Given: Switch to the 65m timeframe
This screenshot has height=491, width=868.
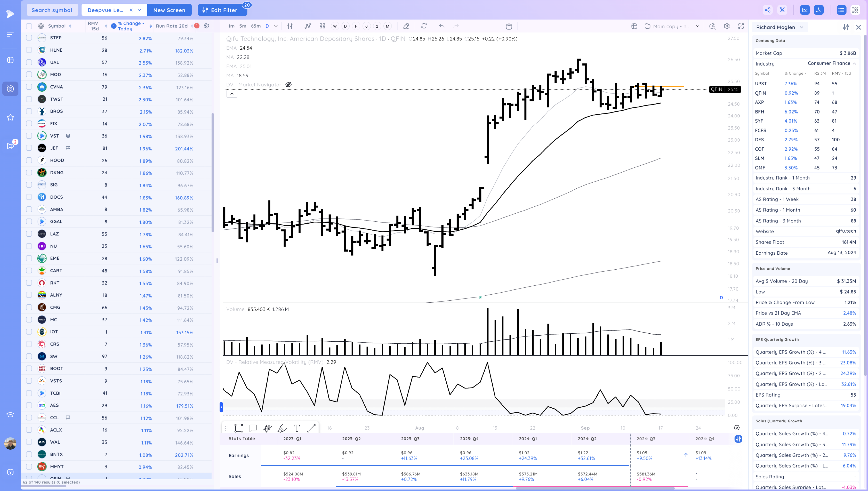Looking at the screenshot, I should point(255,26).
